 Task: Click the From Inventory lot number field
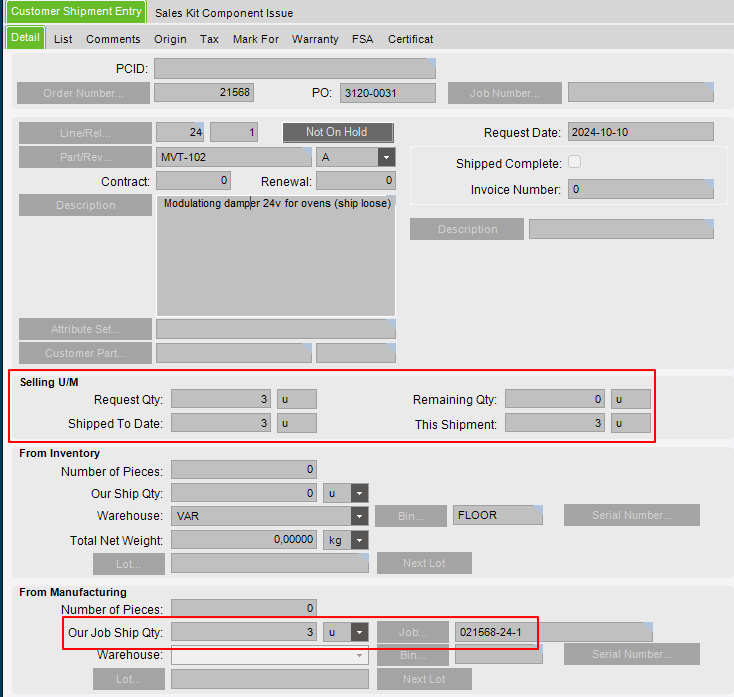click(x=270, y=563)
